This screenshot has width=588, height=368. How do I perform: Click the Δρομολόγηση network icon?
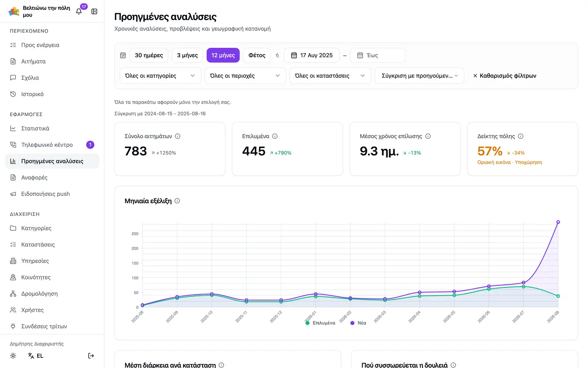[x=13, y=294]
